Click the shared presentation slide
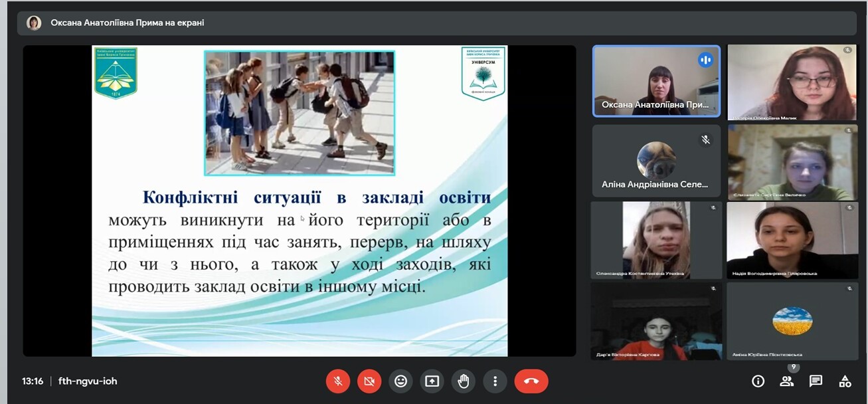The width and height of the screenshot is (868, 404). [300, 201]
